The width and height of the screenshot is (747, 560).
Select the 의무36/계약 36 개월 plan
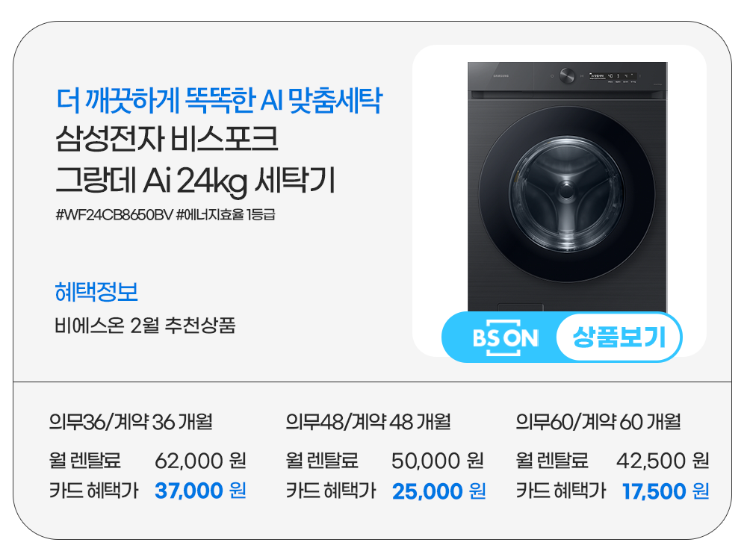click(x=131, y=423)
